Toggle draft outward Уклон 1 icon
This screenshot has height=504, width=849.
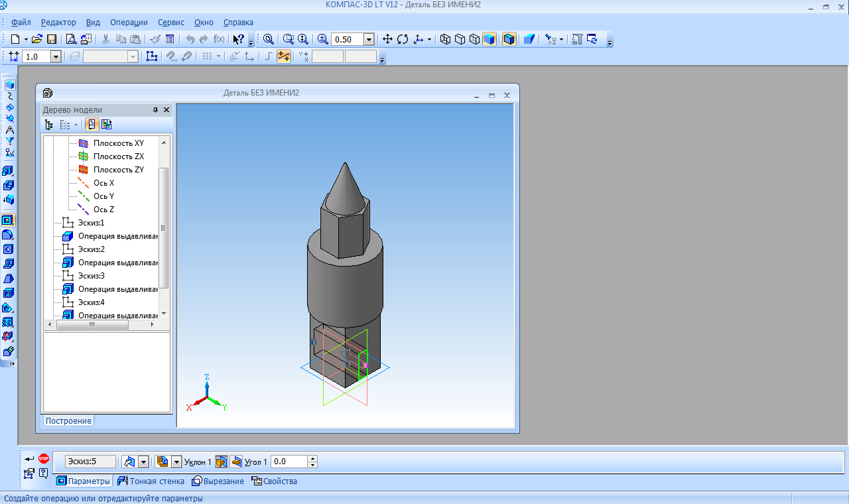tap(222, 462)
